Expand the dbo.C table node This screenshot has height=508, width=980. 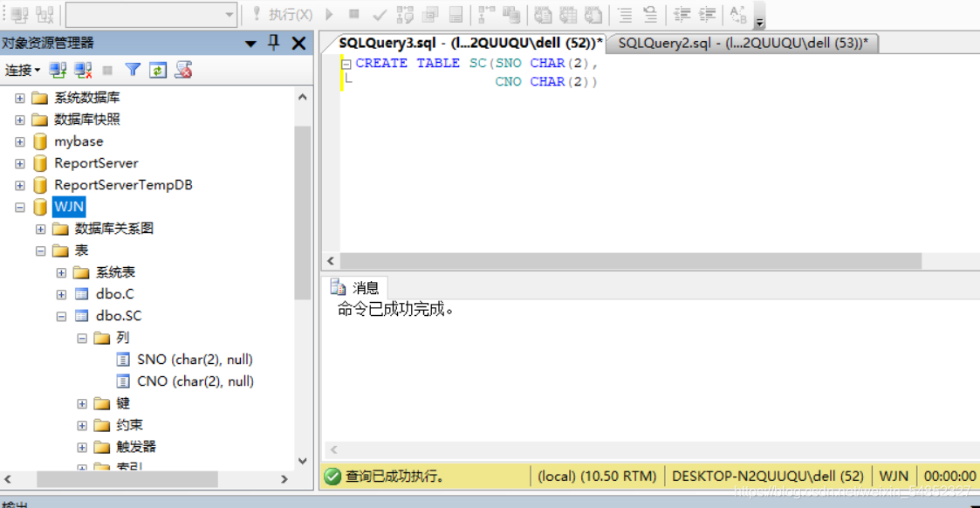pyautogui.click(x=60, y=294)
